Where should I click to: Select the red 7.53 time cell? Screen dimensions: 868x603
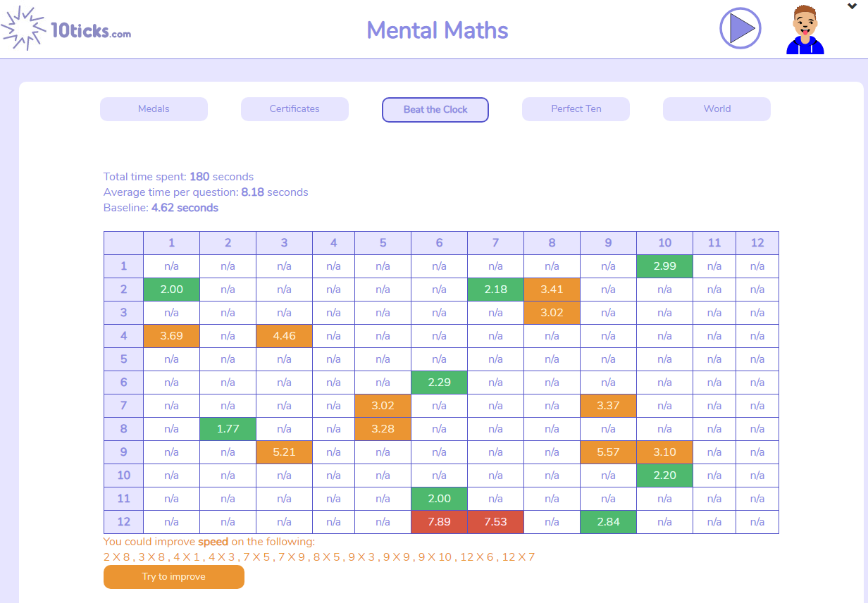495,522
